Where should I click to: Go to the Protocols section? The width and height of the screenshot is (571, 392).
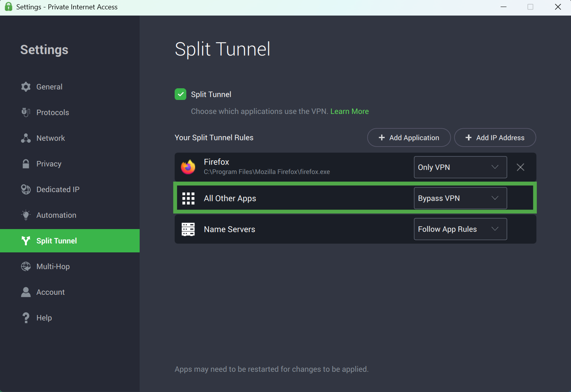coord(70,112)
